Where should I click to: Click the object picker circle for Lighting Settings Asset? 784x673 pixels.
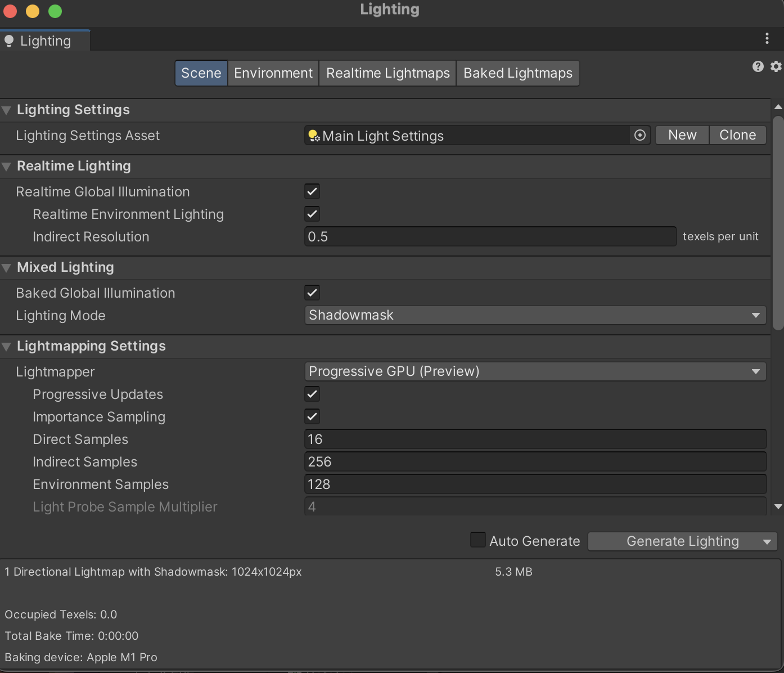(x=639, y=135)
